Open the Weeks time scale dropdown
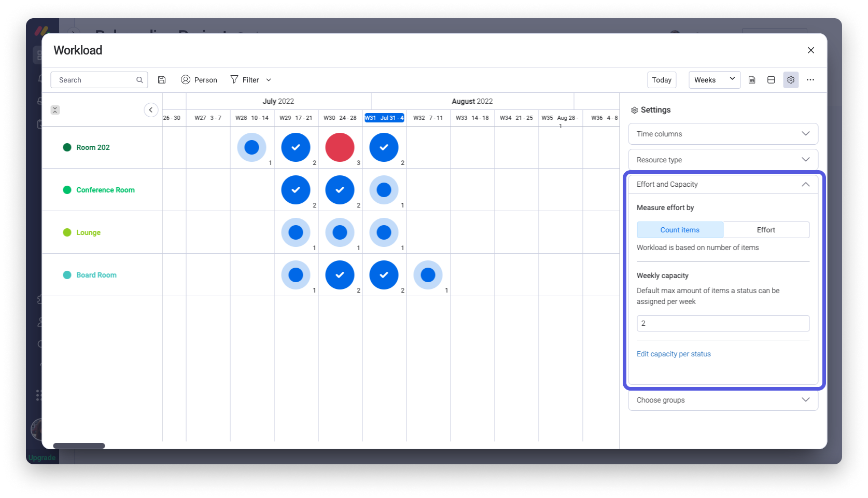Viewport: 868px width, 498px height. [714, 80]
